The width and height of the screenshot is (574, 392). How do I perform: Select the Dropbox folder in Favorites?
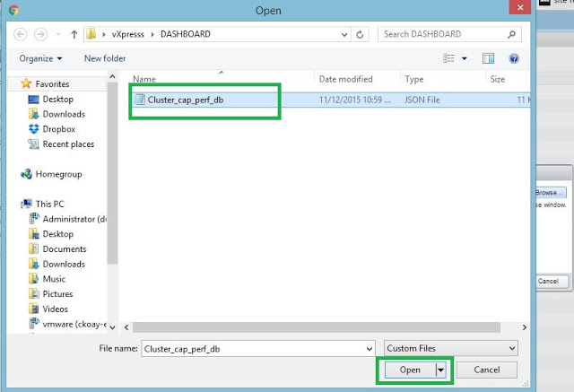click(x=57, y=129)
